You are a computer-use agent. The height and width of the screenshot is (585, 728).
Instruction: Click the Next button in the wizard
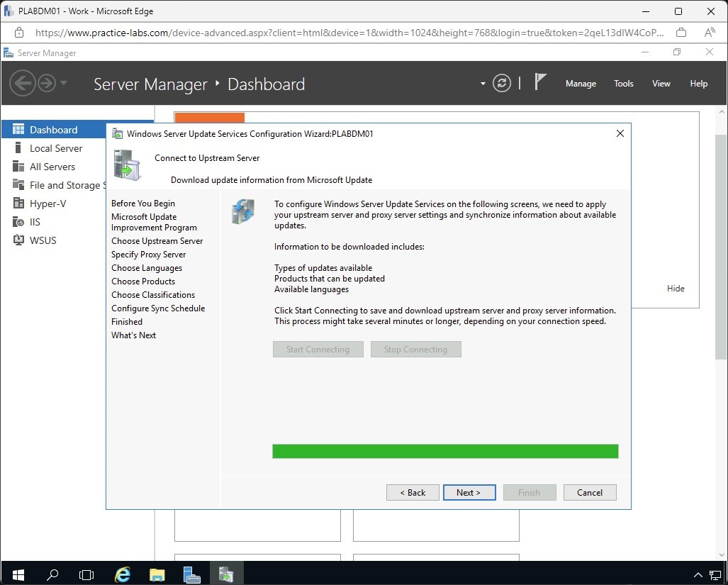pos(469,493)
